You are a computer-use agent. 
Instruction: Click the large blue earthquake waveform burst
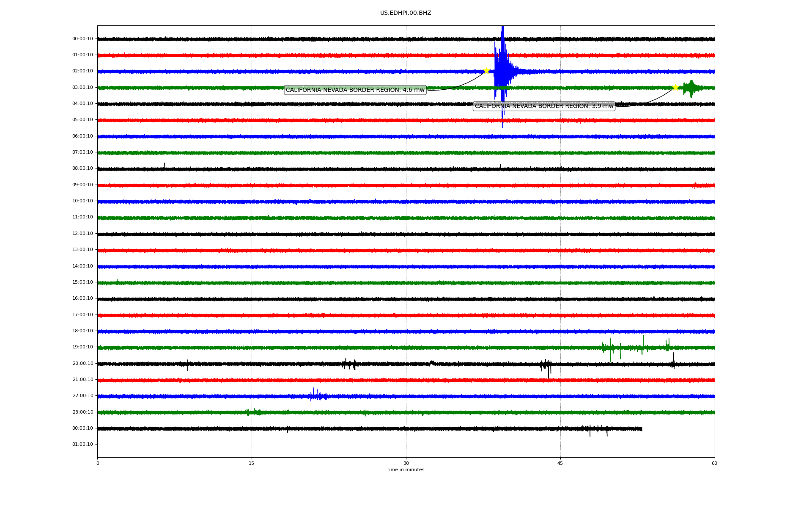(502, 72)
